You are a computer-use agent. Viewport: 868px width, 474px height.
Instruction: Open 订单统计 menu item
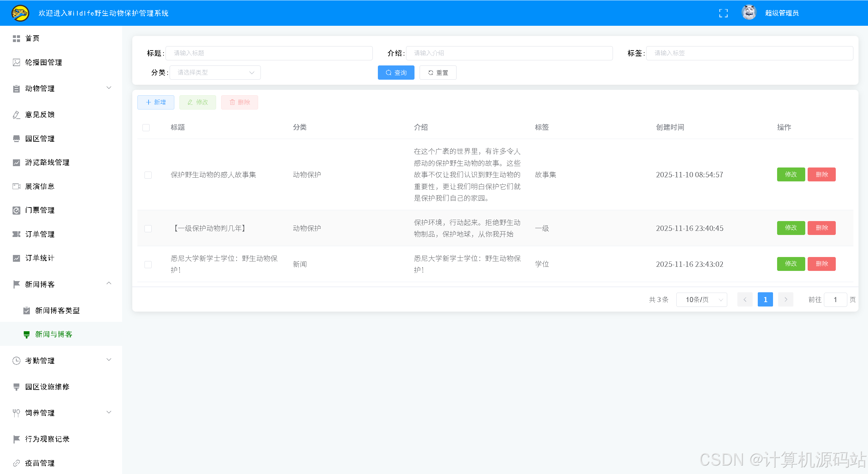click(61, 258)
